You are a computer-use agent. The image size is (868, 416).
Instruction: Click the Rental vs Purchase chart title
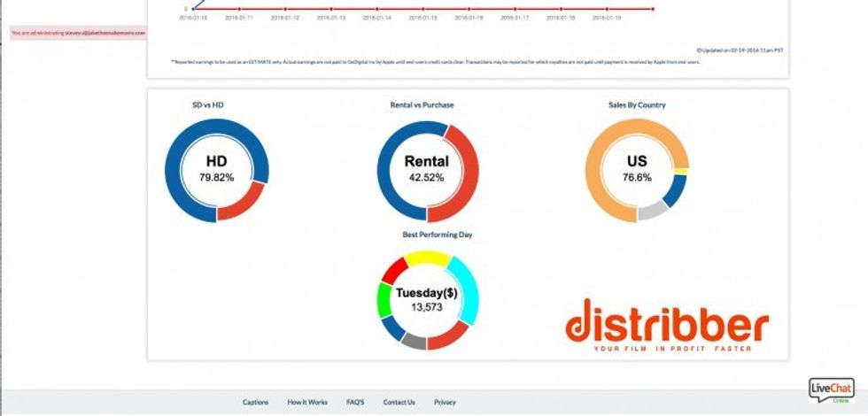click(x=422, y=104)
